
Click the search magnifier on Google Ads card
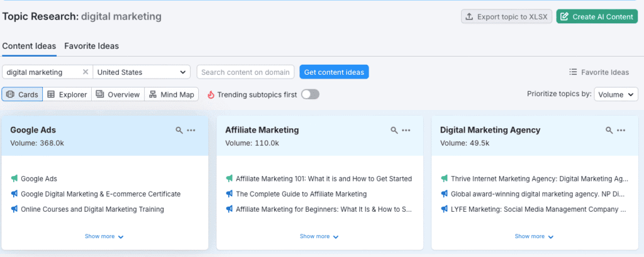[x=179, y=130]
